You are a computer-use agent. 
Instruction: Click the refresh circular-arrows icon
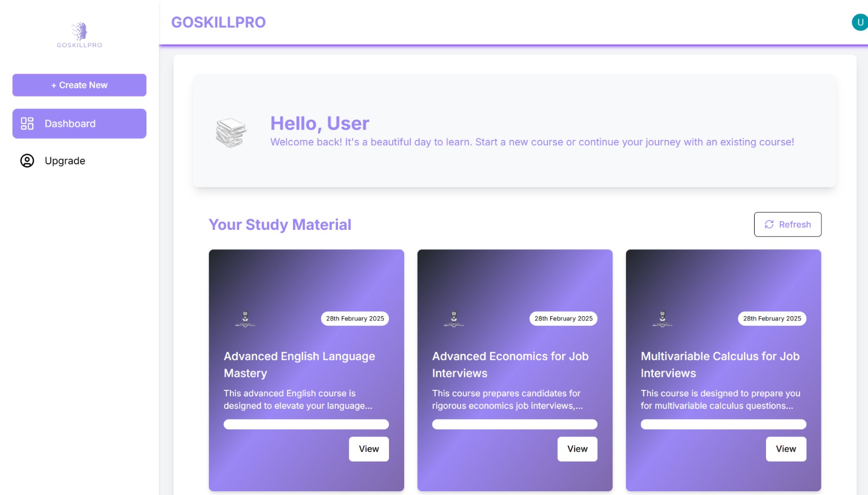click(x=769, y=224)
